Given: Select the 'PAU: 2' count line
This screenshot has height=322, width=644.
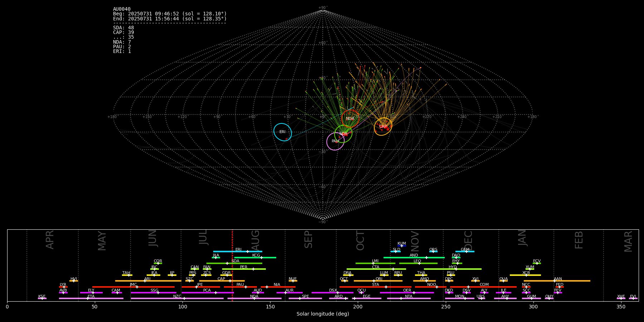Looking at the screenshot, I should 122,47.
